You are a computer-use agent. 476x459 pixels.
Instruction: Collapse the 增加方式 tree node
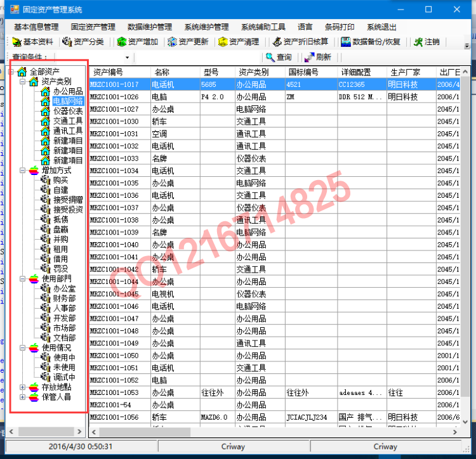pyautogui.click(x=22, y=171)
